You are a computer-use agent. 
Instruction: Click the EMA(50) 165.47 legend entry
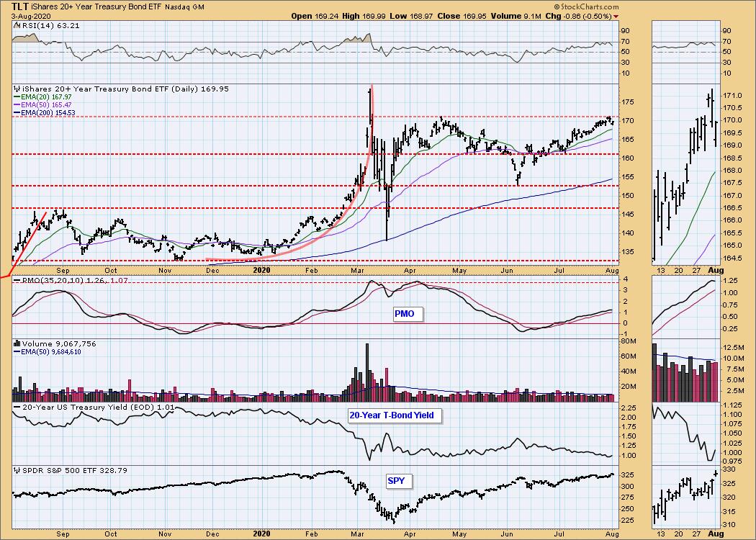pyautogui.click(x=43, y=104)
